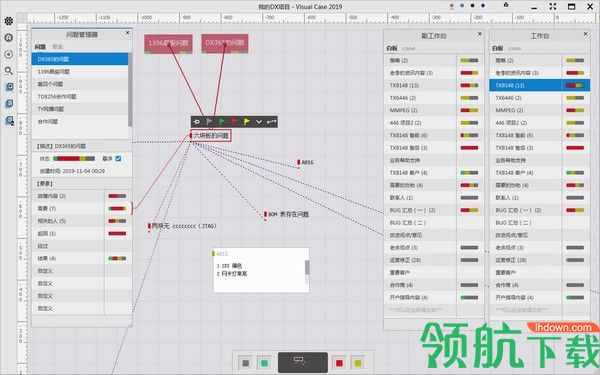
Task: Toggle the blue checkbox beside the status bar
Action: [x=118, y=158]
